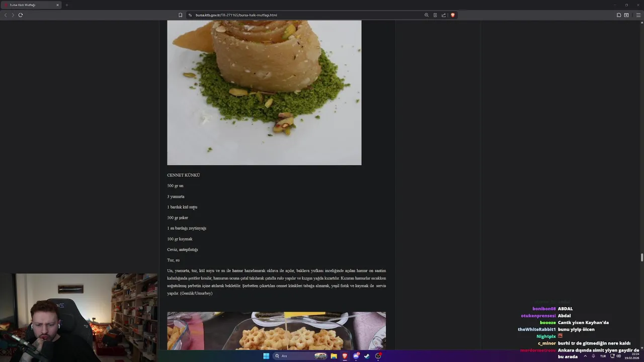Click the microphone icon in system tray

click(594, 356)
